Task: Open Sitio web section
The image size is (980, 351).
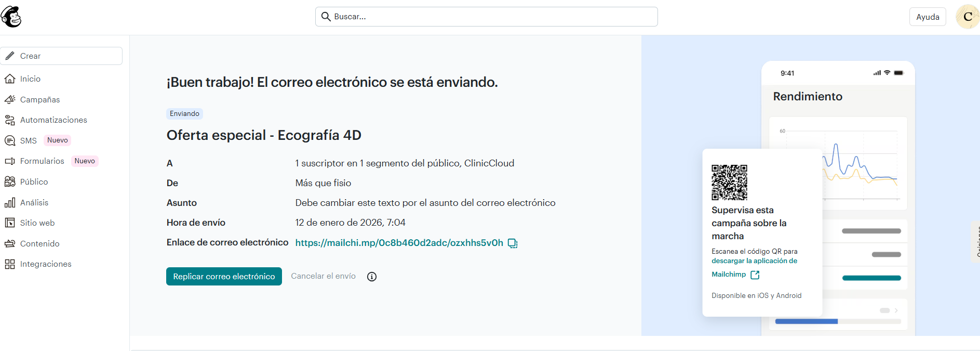Action: click(x=37, y=223)
